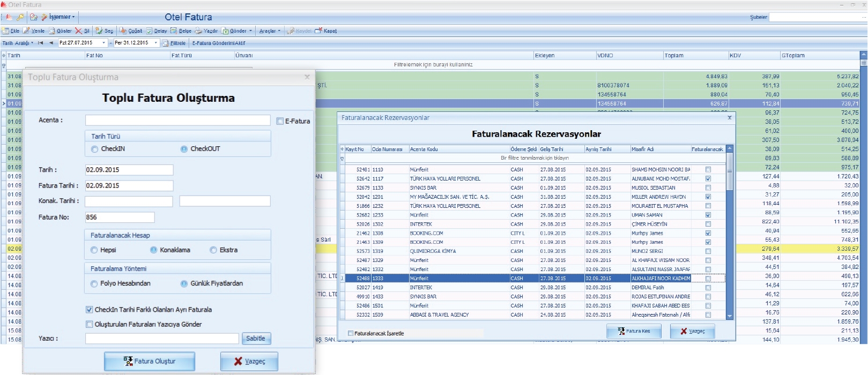
Task: Check Faturalanacak box for SHAMS MOHSIN NOORI
Action: (708, 170)
